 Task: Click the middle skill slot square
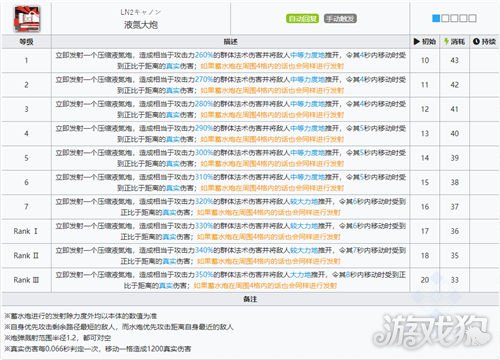pos(454,18)
